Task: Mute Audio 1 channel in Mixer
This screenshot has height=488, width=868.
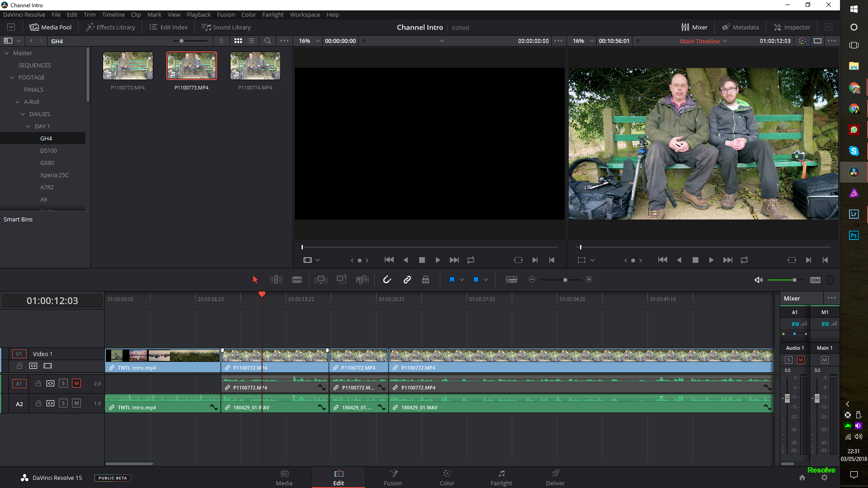Action: tap(801, 360)
